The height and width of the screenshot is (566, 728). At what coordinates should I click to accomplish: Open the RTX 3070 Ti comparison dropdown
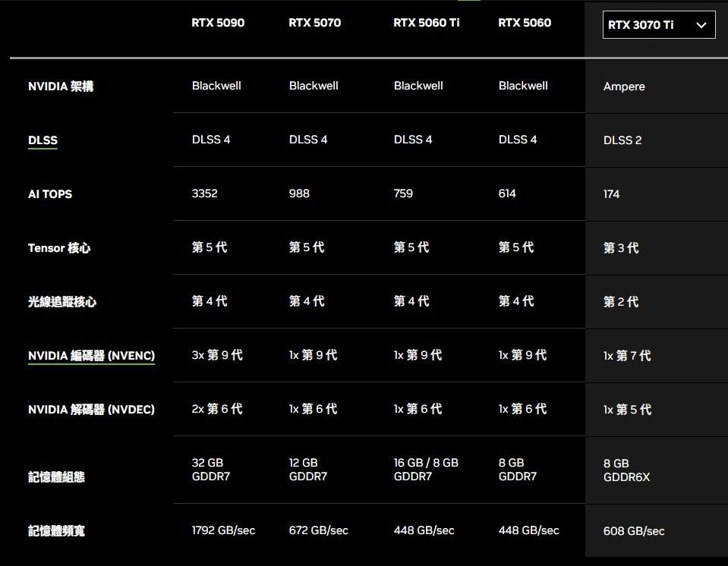coord(658,24)
